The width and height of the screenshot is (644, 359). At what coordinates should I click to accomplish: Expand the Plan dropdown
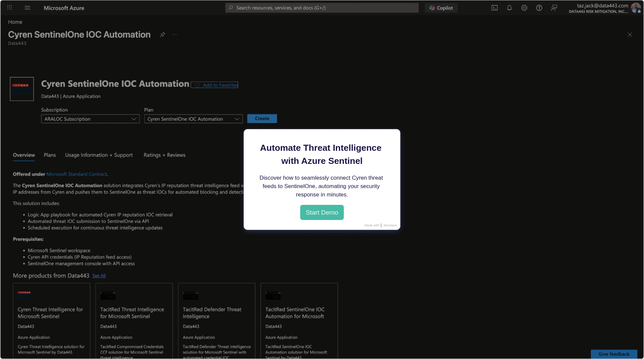click(x=193, y=119)
